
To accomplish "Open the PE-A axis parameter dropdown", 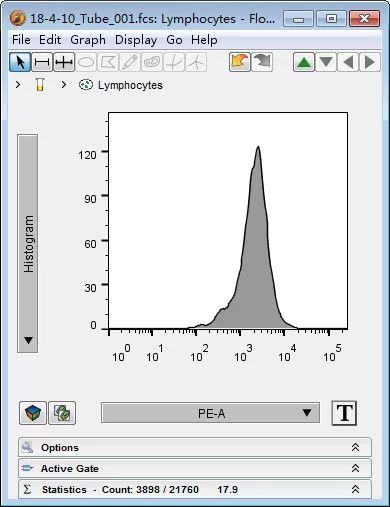I will 210,413.
